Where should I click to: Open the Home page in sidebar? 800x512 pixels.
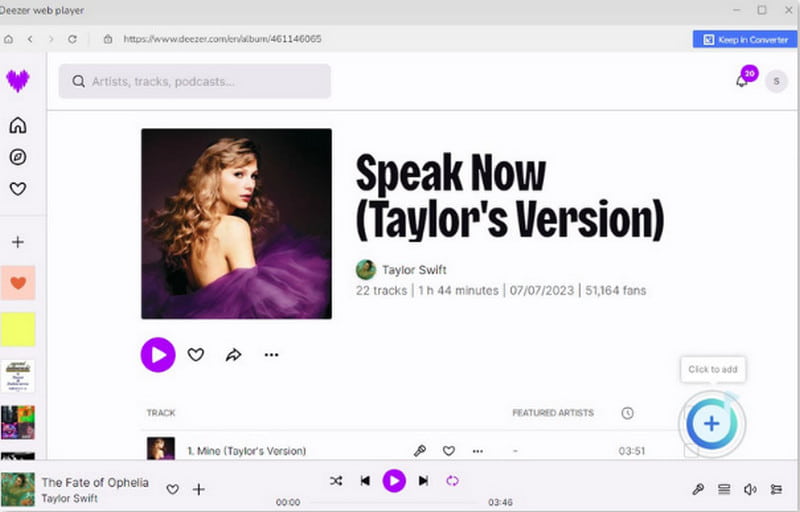tap(18, 125)
